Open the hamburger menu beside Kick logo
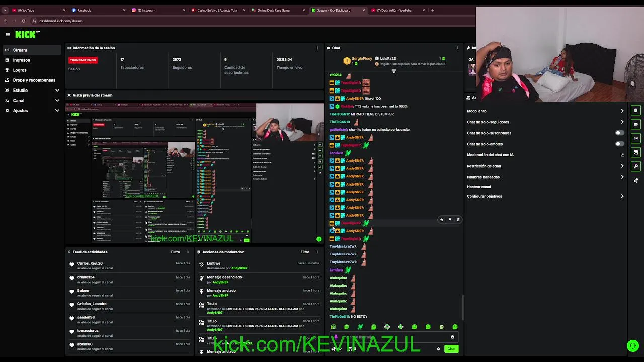Screen dimensions: 644x362 [x=8, y=34]
